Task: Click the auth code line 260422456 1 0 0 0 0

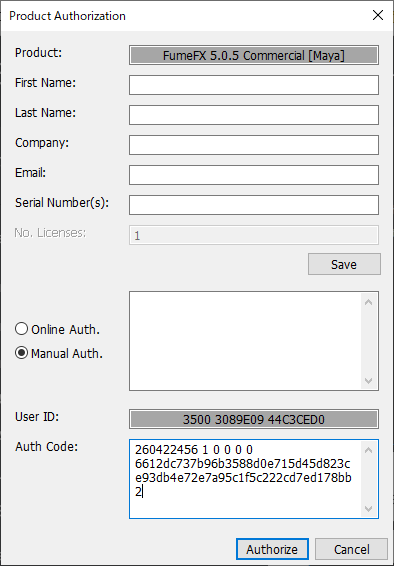Action: (194, 449)
